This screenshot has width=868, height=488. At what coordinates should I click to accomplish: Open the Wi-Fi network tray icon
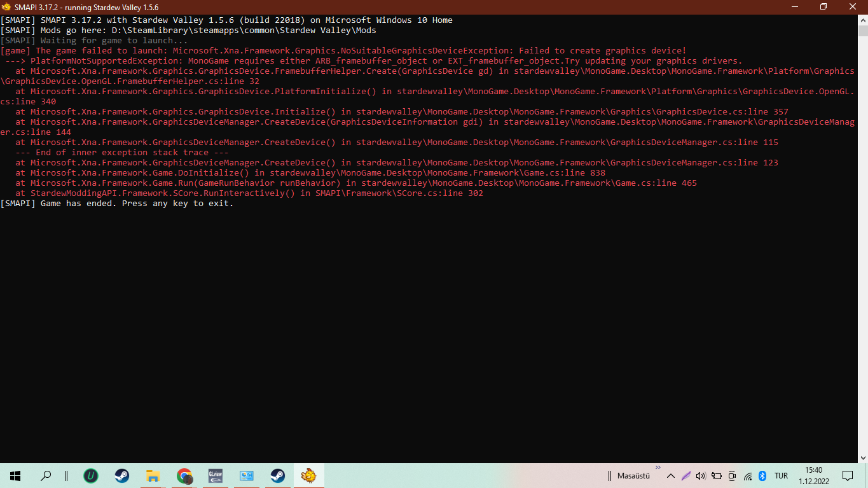(748, 476)
